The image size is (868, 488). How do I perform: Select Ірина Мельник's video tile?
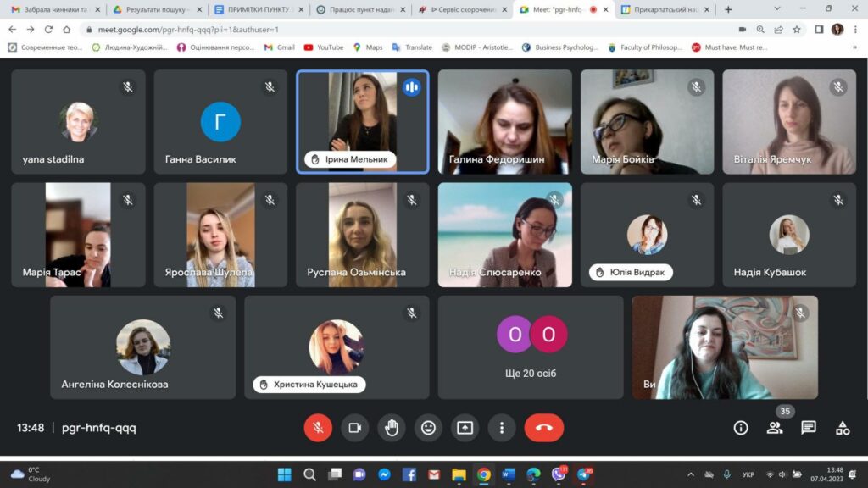363,121
